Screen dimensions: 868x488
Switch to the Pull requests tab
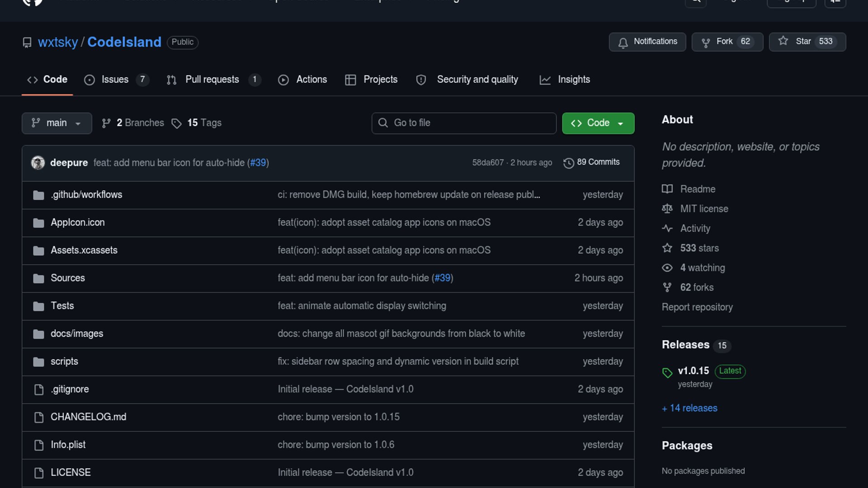212,80
